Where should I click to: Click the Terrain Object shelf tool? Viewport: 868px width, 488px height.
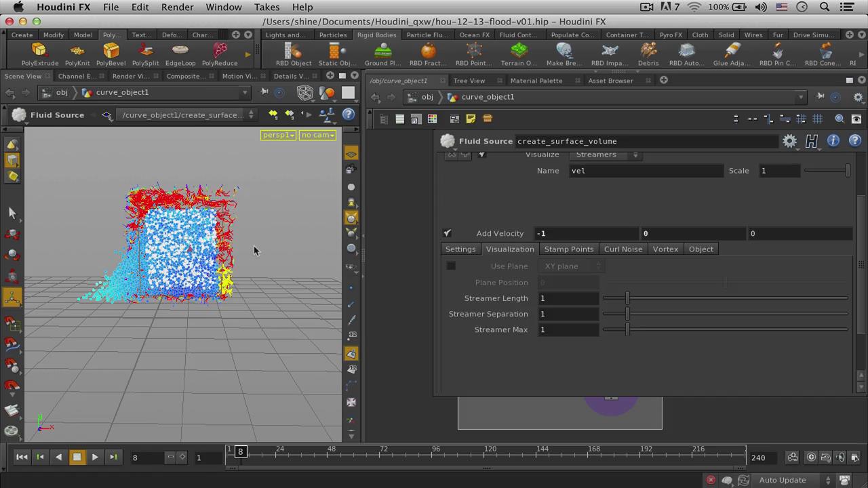519,54
